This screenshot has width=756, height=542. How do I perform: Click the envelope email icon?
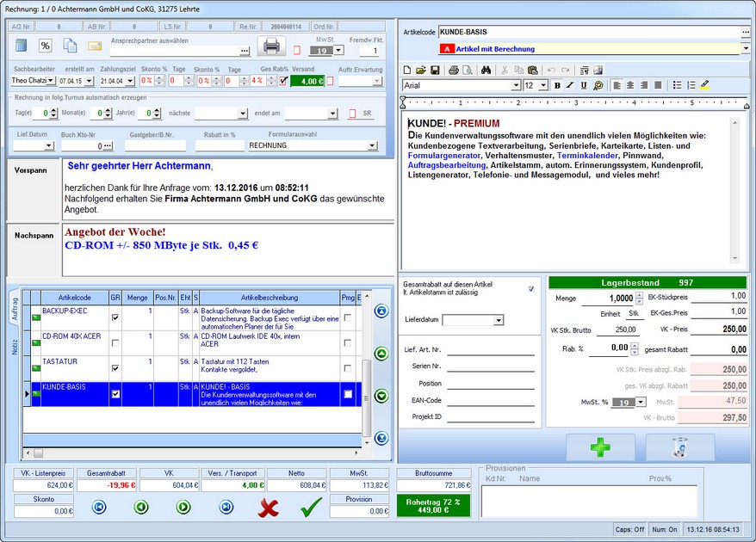[95, 46]
